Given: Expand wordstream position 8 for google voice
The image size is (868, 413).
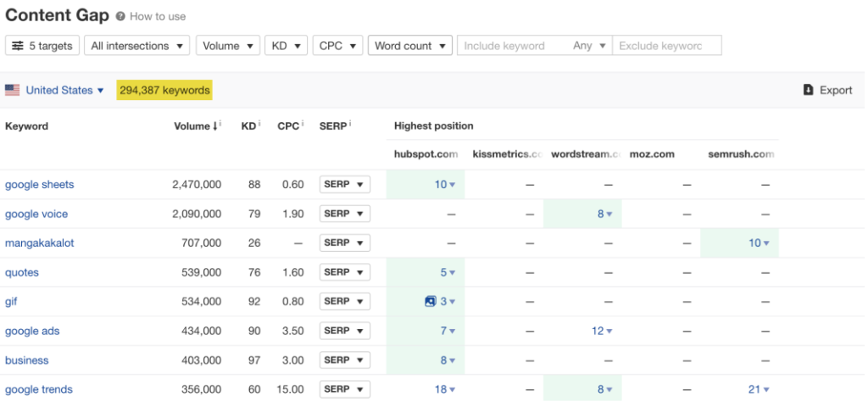Looking at the screenshot, I should point(604,215).
